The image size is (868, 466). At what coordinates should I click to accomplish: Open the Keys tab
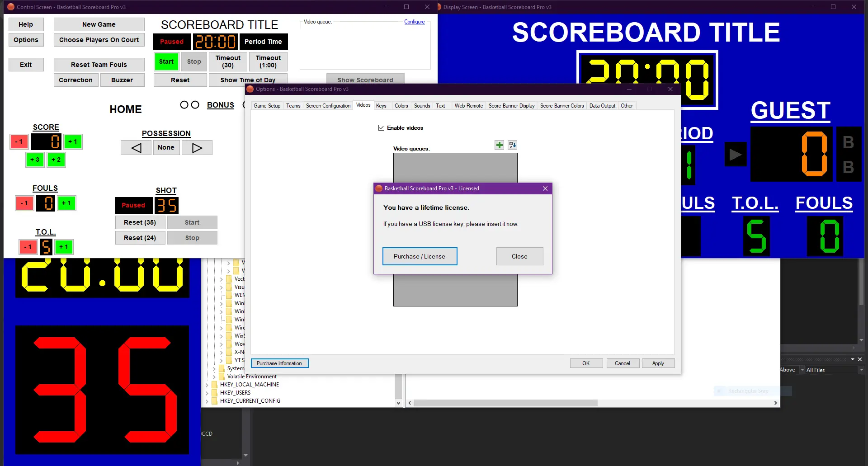point(381,106)
